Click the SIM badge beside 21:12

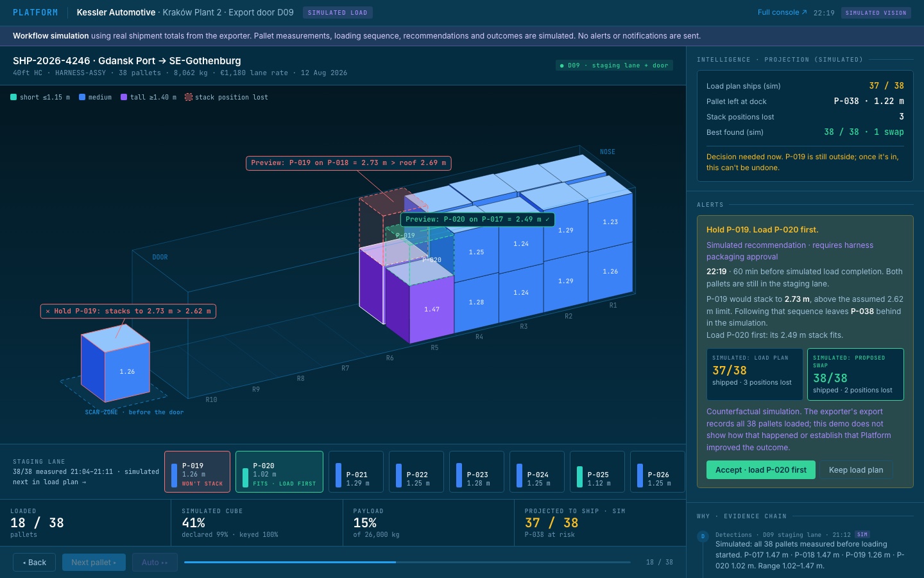862,534
